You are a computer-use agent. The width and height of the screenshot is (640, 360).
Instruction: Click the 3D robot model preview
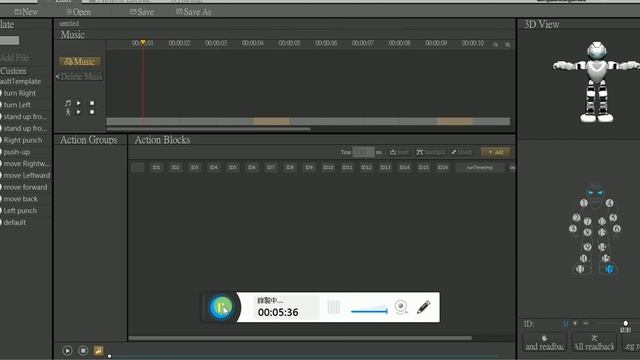coord(596,82)
